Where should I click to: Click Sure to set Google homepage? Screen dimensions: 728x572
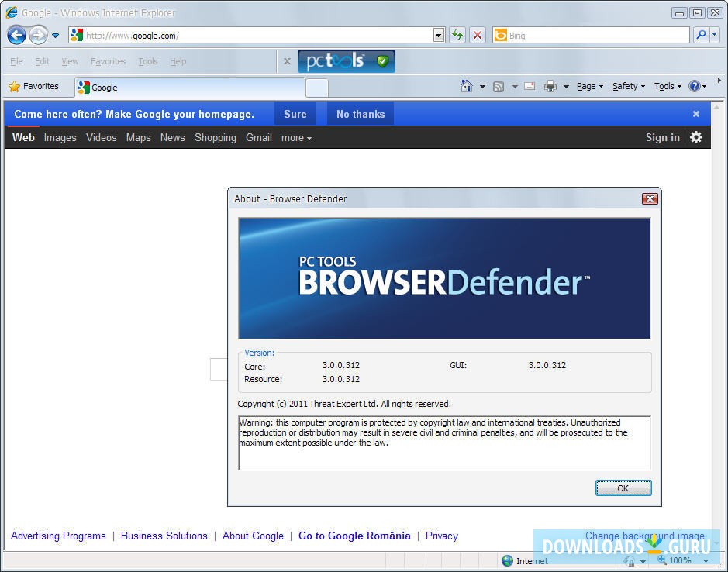295,114
